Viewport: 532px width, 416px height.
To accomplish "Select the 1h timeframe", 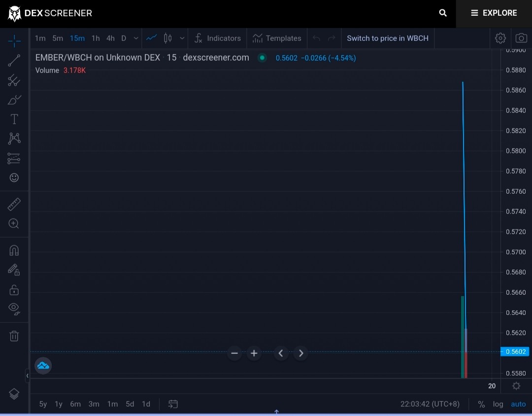I will [96, 38].
